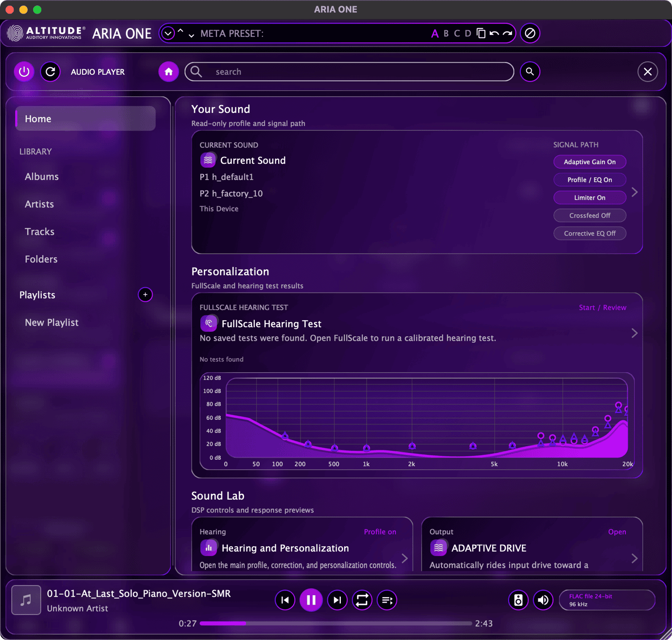This screenshot has height=640, width=672.
Task: Step to previous meta preset (up caret)
Action: click(180, 30)
